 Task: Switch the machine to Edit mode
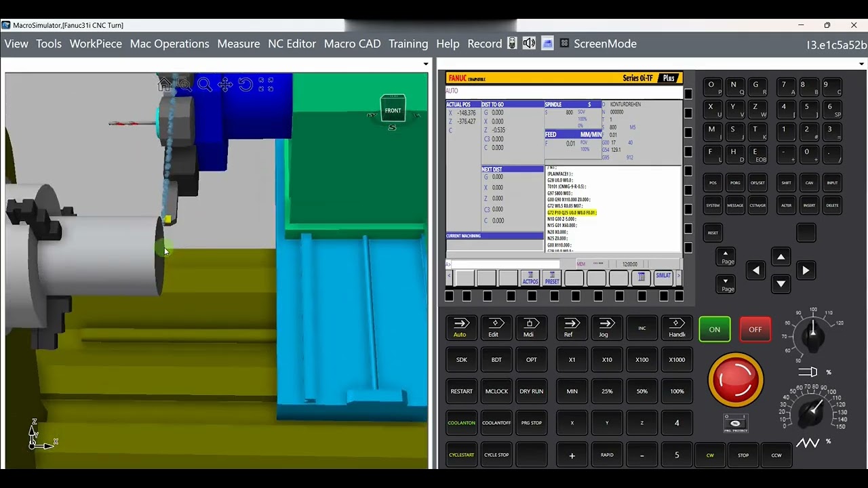tap(496, 327)
